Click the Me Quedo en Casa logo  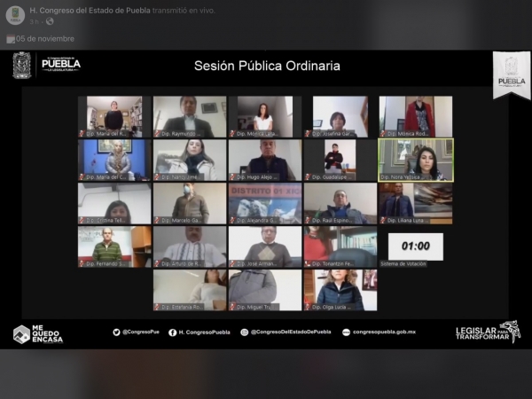[38, 333]
